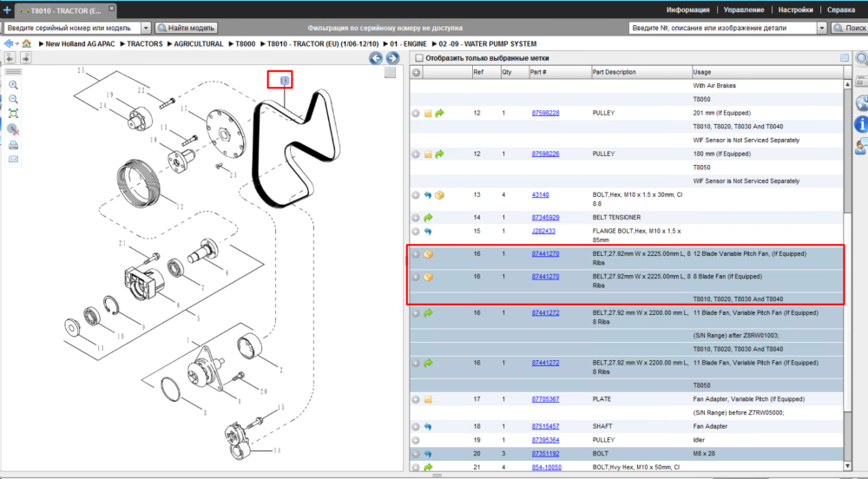Focus the serial number or model input
Screen dimensions: 868x479
click(72, 28)
